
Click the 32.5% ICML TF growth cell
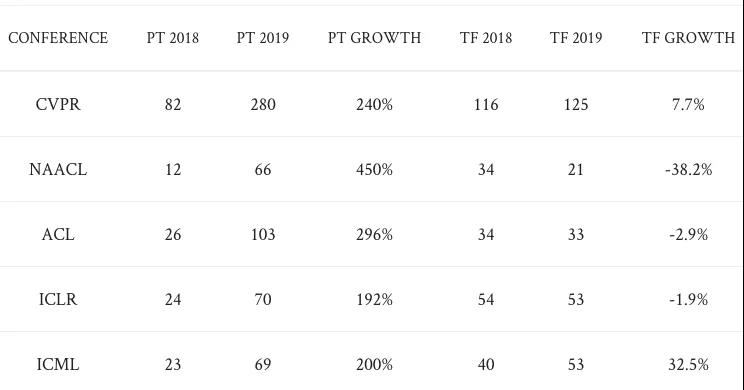pyautogui.click(x=688, y=364)
